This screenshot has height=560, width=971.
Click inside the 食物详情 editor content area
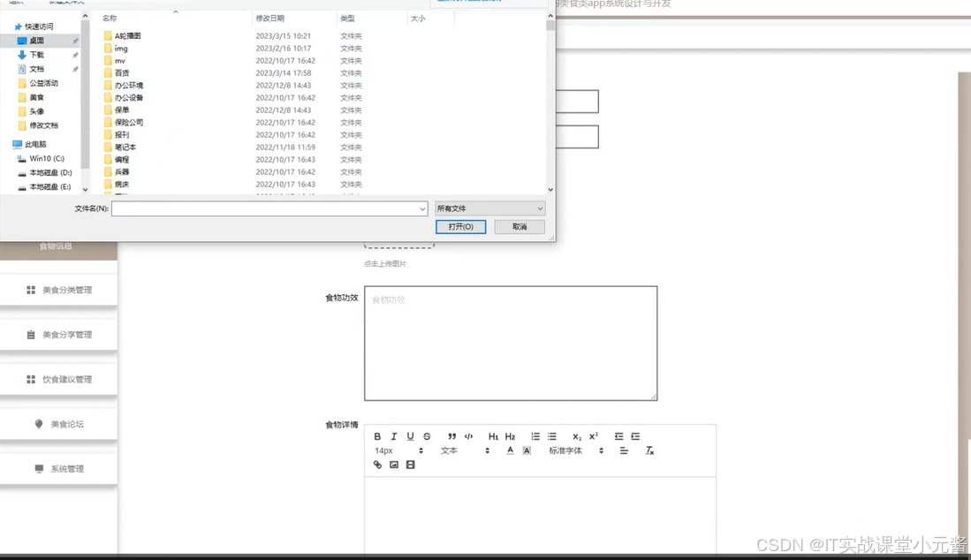[540, 515]
